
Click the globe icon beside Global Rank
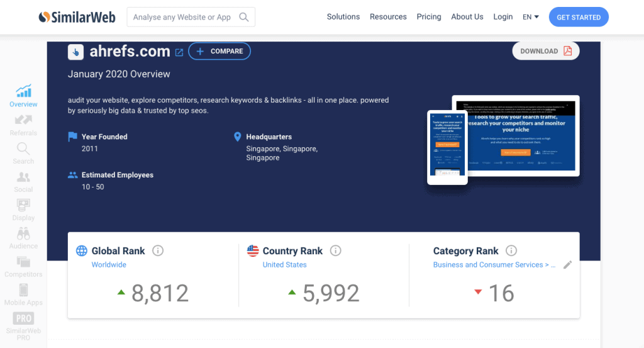click(82, 250)
